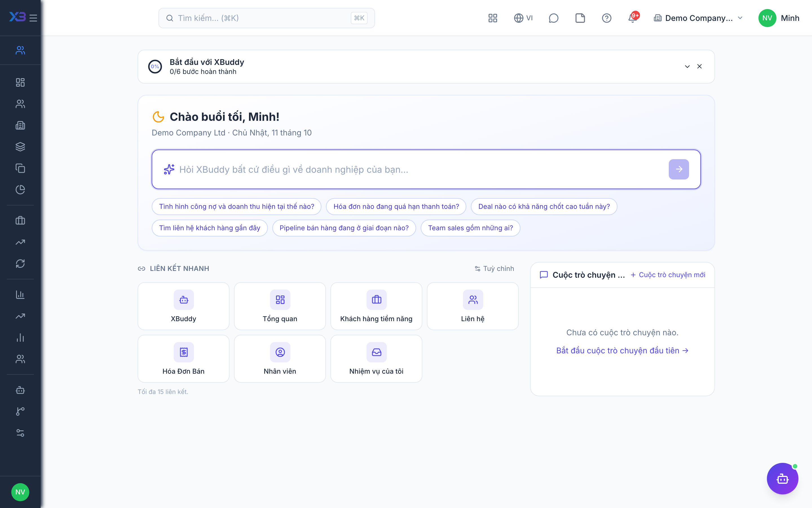Open the sidebar git branch workflow icon
This screenshot has height=508, width=812.
click(x=20, y=411)
